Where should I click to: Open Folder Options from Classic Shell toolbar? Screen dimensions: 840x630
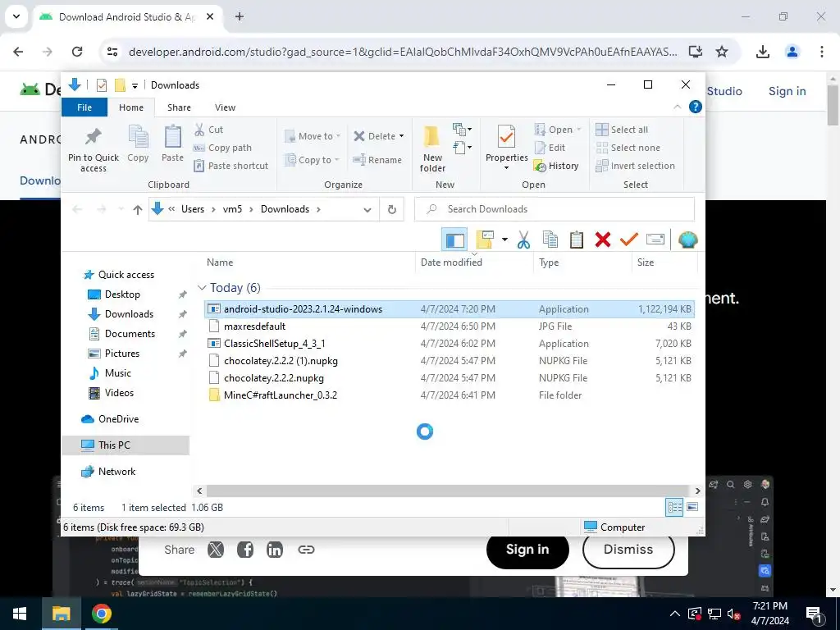tap(484, 240)
